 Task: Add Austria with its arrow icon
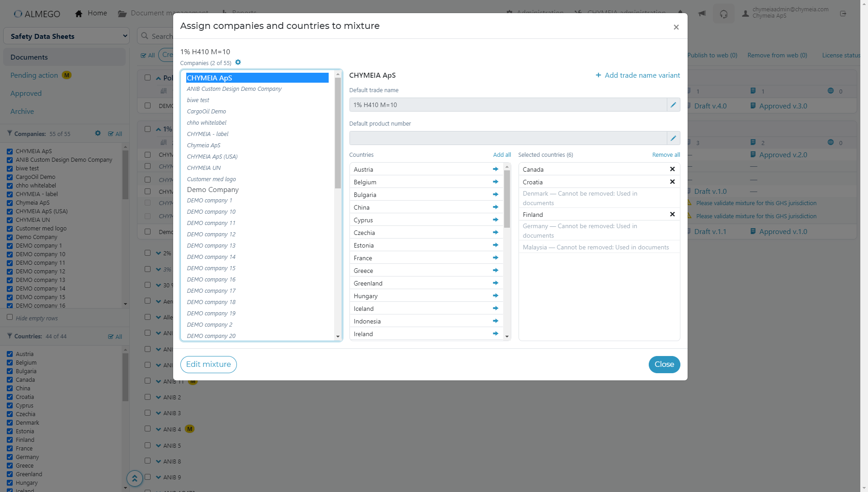(x=495, y=169)
